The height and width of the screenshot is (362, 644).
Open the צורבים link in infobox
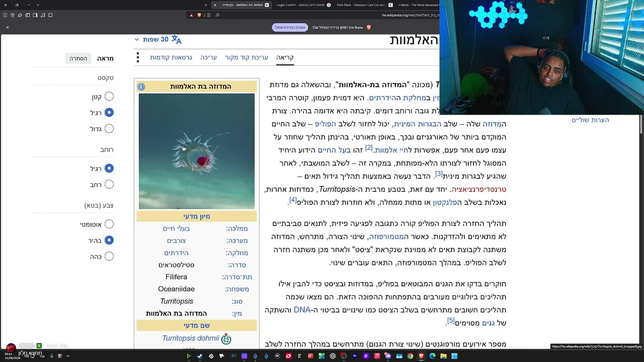pyautogui.click(x=176, y=241)
